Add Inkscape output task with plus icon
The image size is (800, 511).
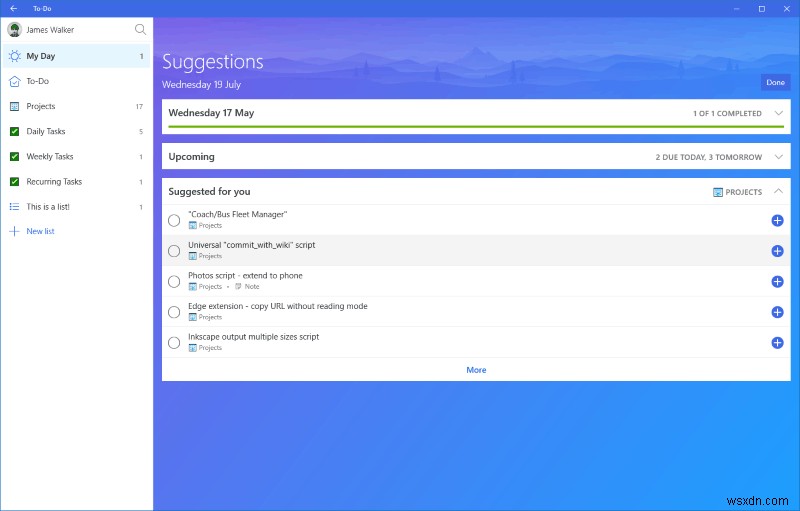coord(777,343)
